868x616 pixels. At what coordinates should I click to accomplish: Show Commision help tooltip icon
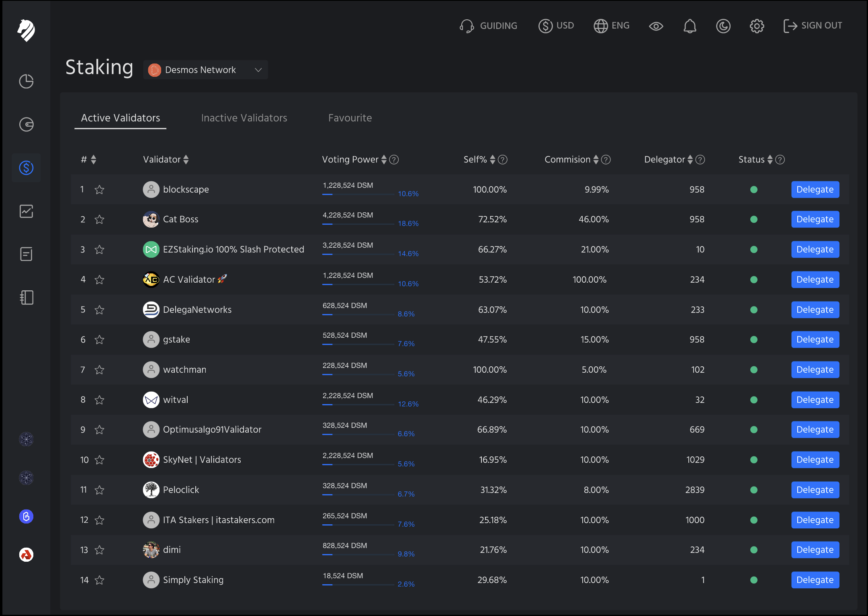(606, 160)
